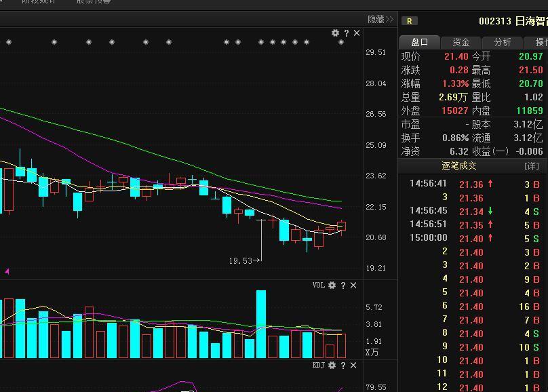The width and height of the screenshot is (548, 392).
Task: Click the 28.04 price axis label
Action: coord(376,83)
